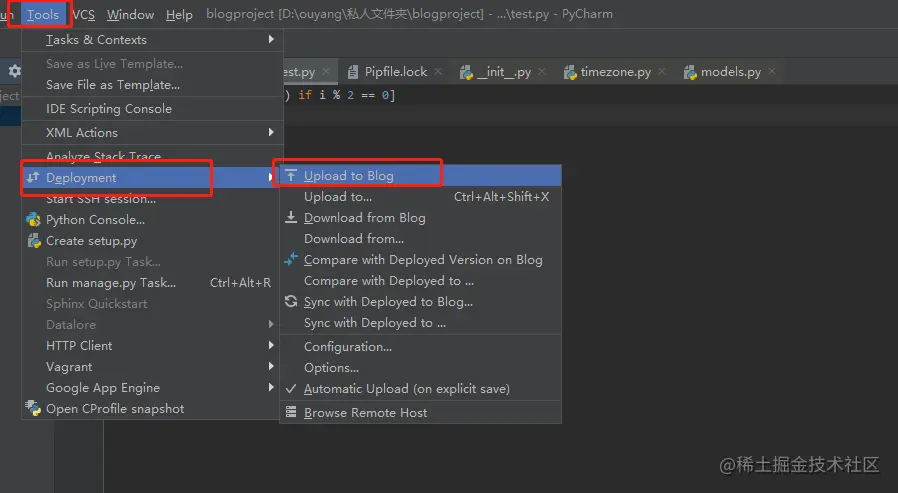898x493 pixels.
Task: Expand Vagrant submenu arrow
Action: (x=271, y=366)
